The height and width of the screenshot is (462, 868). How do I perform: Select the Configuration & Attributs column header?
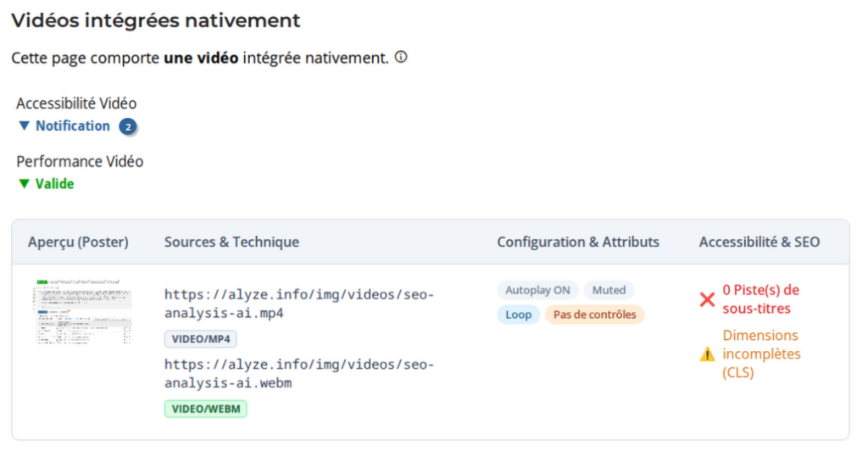tap(577, 242)
